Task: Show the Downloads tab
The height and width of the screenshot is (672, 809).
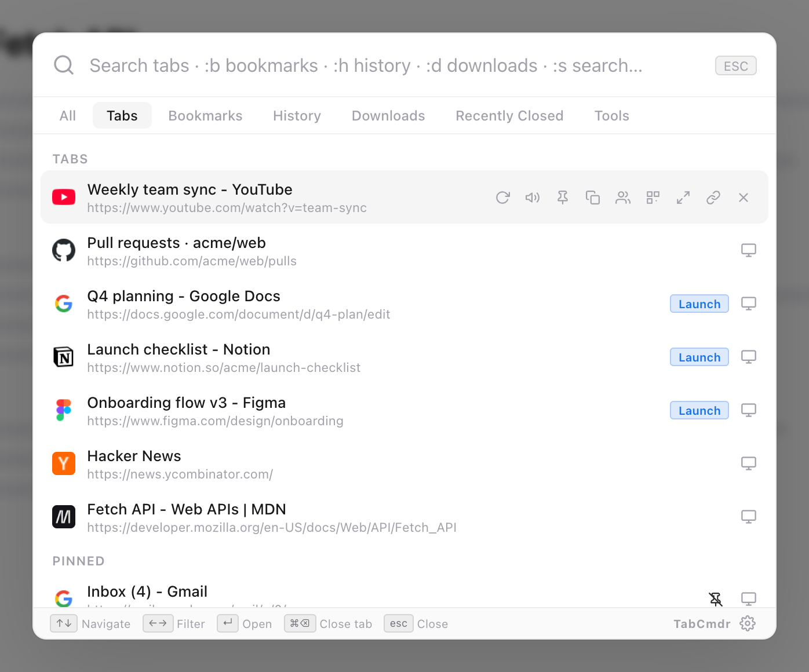Action: point(388,116)
